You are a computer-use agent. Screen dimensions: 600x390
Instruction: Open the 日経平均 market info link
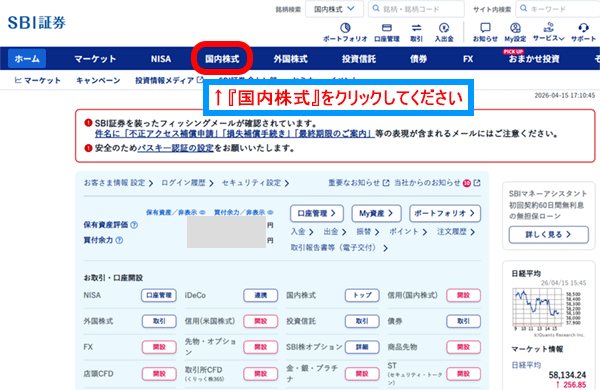(x=526, y=365)
